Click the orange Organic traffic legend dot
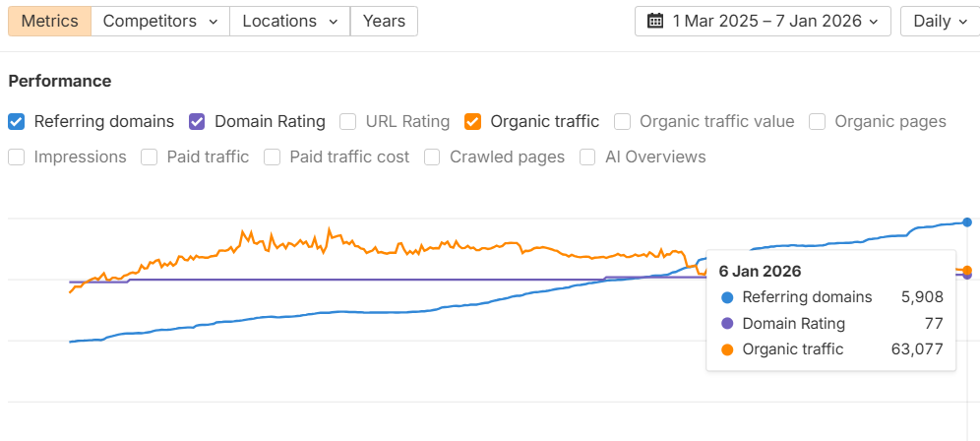Viewport: 980px width, 441px height. pyautogui.click(x=727, y=348)
